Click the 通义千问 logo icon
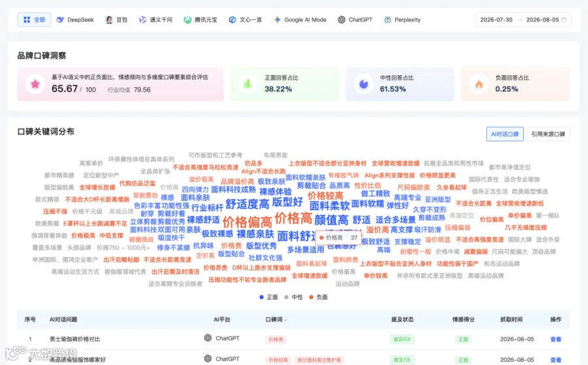Viewport: 588px width, 365px height. coord(142,20)
